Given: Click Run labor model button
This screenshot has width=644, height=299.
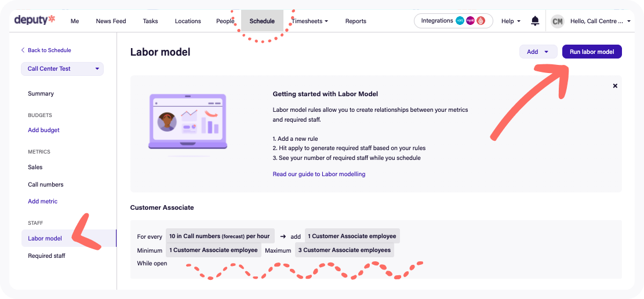Looking at the screenshot, I should pyautogui.click(x=592, y=52).
